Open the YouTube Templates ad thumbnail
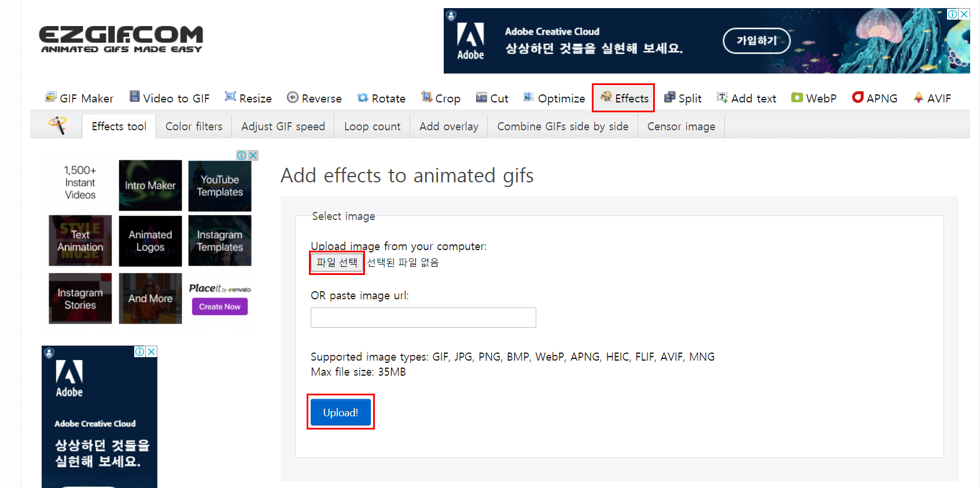This screenshot has height=488, width=980. click(x=220, y=185)
